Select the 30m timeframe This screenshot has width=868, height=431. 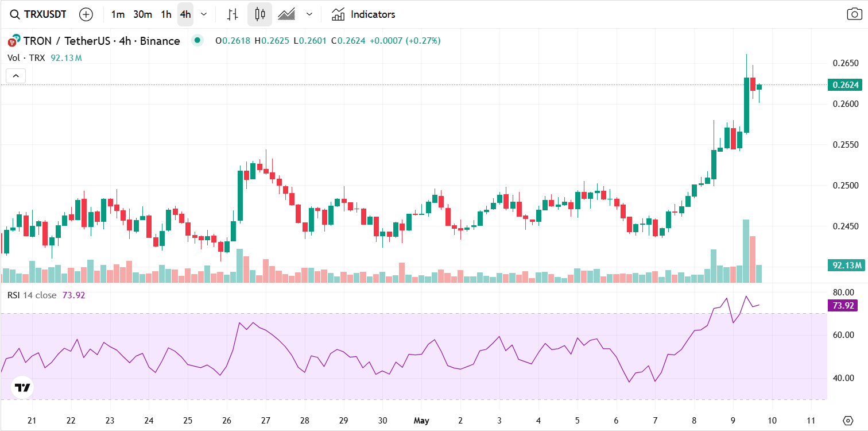coord(142,14)
